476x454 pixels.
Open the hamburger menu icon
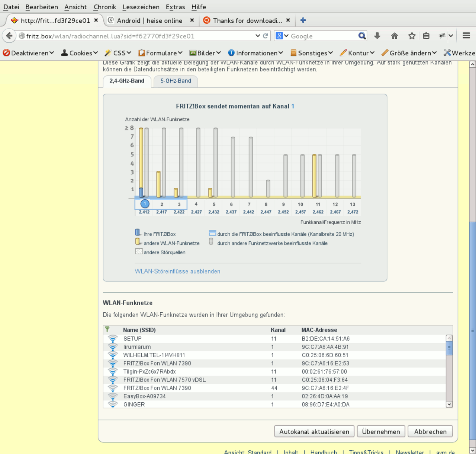click(466, 36)
